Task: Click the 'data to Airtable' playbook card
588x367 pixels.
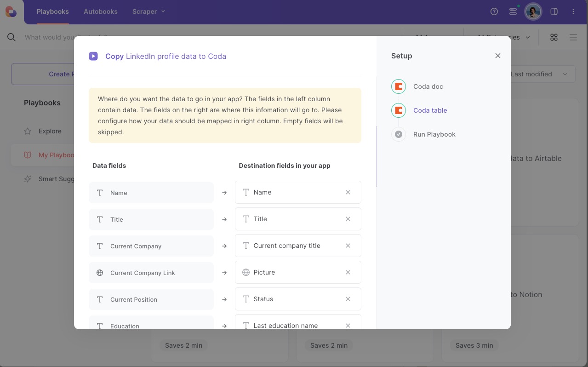Action: [x=544, y=162]
